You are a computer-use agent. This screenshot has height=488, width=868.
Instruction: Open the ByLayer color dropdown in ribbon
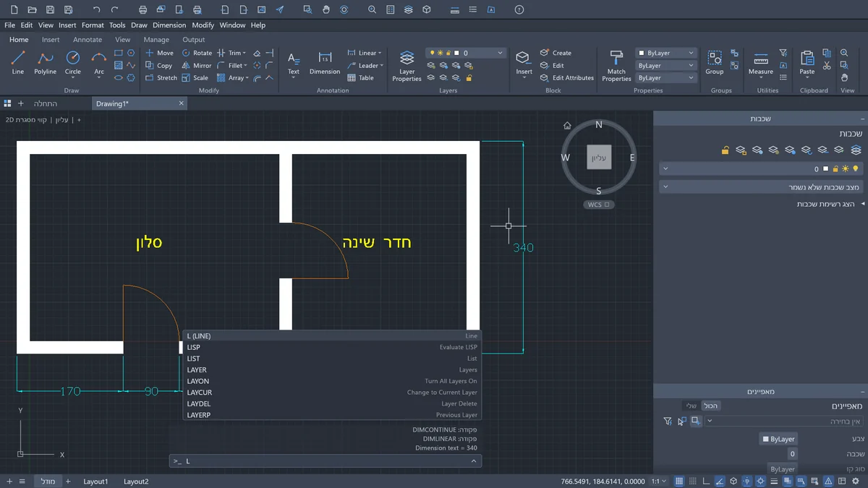pos(665,53)
